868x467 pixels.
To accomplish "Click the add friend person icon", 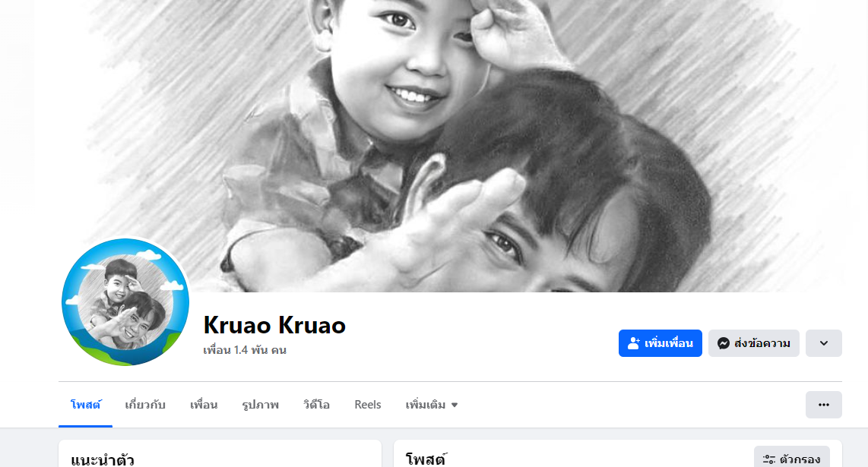I will click(634, 343).
